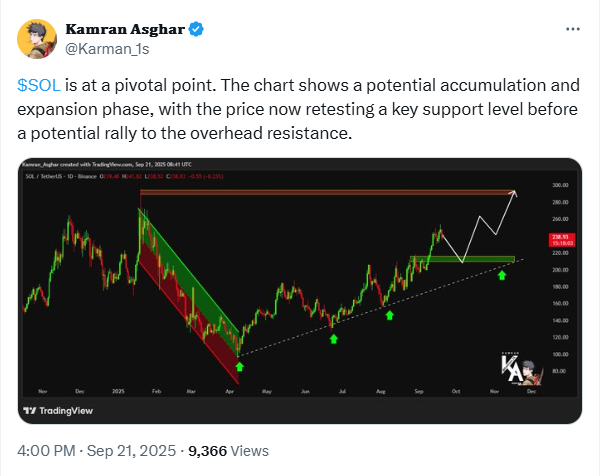The image size is (605, 476).
Task: Click the Kamran Asghar display name
Action: pyautogui.click(x=125, y=29)
